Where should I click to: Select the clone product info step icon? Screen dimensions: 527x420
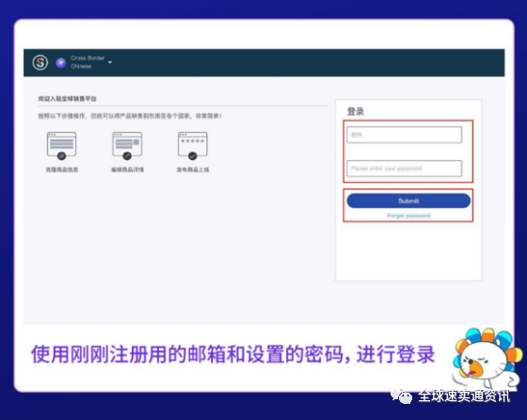pyautogui.click(x=61, y=146)
